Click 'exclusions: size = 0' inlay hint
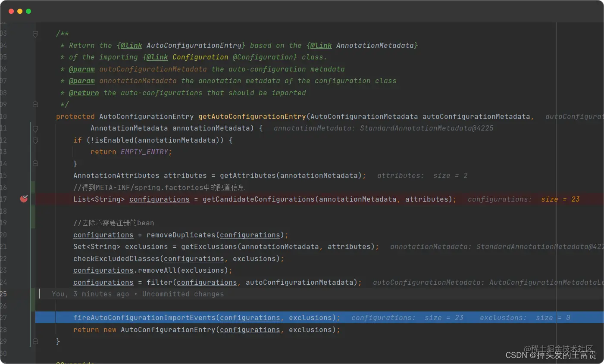Viewport: 604px width, 364px height. point(525,318)
